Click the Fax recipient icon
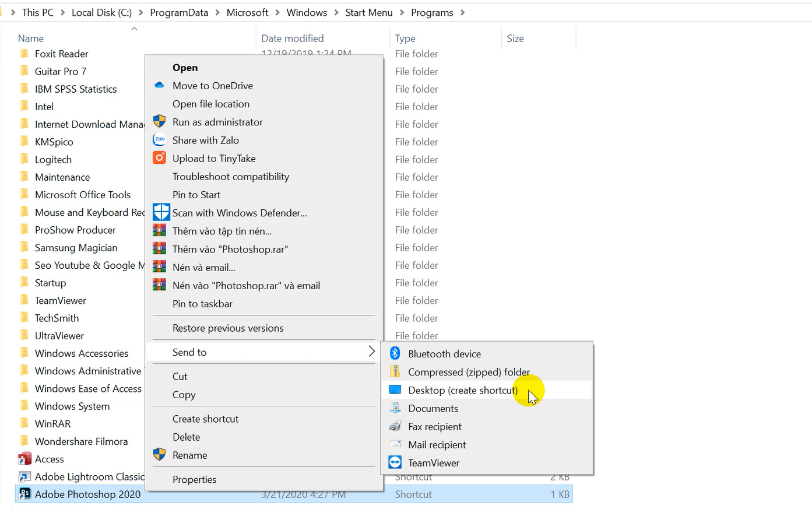Image resolution: width=812 pixels, height=509 pixels. 395,426
